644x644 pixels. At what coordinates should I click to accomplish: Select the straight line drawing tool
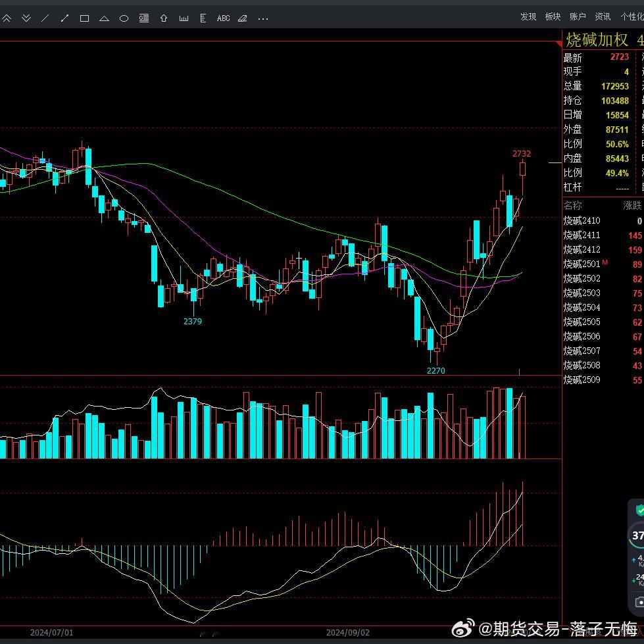(x=45, y=18)
